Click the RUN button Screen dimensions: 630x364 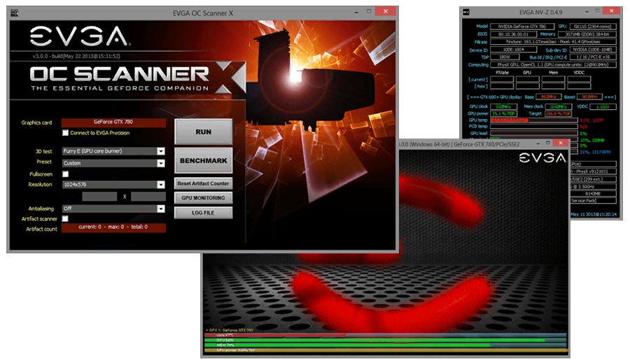(203, 132)
